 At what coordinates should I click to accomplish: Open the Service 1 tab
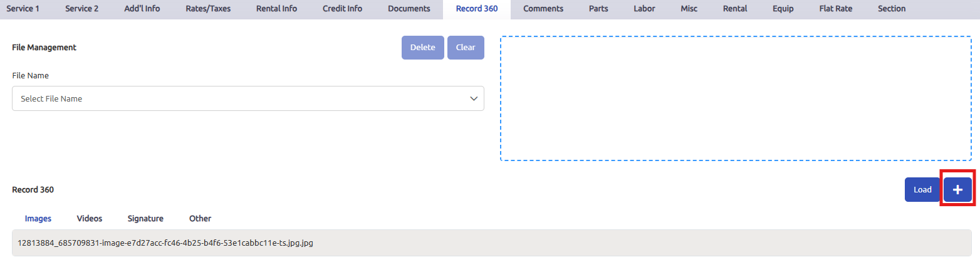point(23,9)
